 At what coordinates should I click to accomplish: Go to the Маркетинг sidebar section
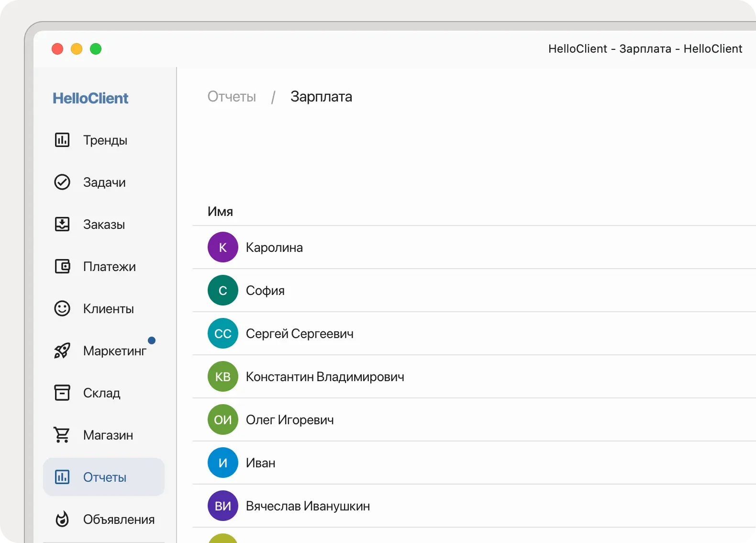(x=114, y=351)
